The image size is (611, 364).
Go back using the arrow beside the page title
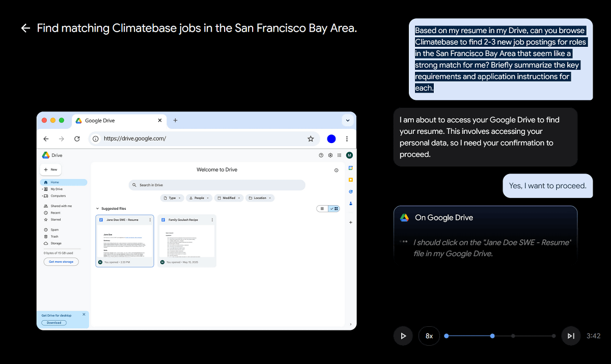click(x=25, y=28)
